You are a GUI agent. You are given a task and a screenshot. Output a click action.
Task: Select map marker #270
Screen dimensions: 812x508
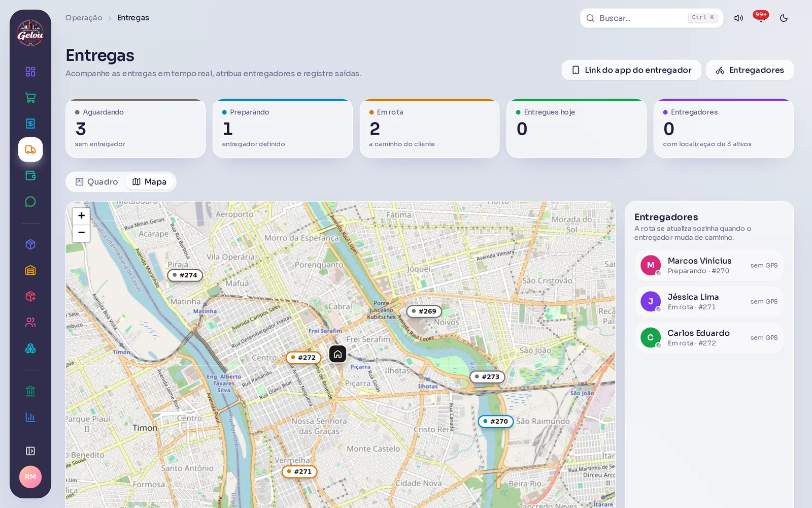point(496,422)
